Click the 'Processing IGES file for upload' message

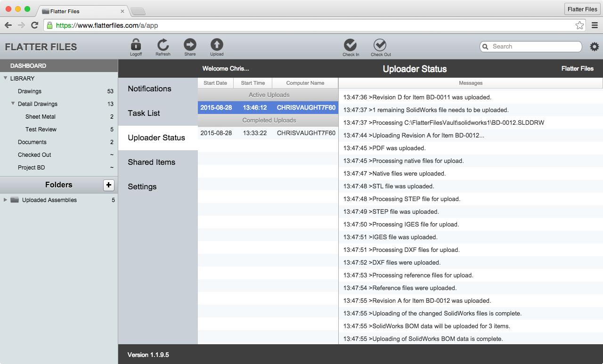click(x=471, y=224)
